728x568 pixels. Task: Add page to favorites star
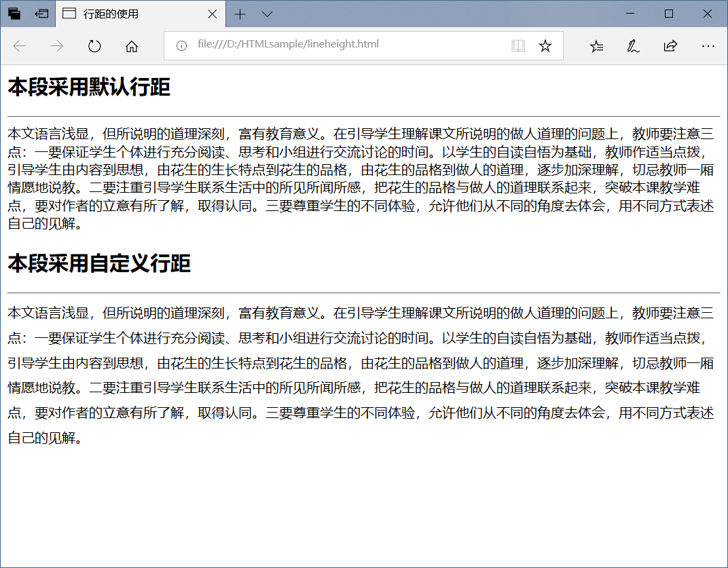pos(545,45)
